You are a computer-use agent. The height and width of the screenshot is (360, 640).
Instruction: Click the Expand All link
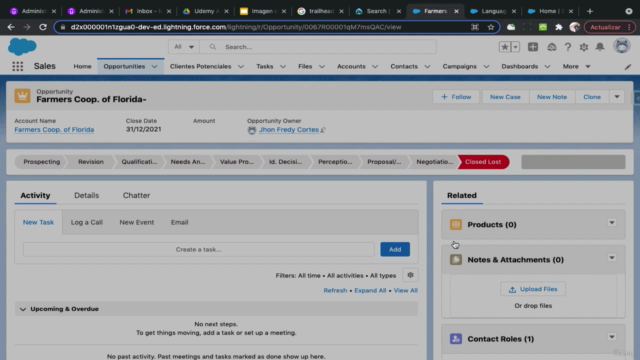[370, 291]
